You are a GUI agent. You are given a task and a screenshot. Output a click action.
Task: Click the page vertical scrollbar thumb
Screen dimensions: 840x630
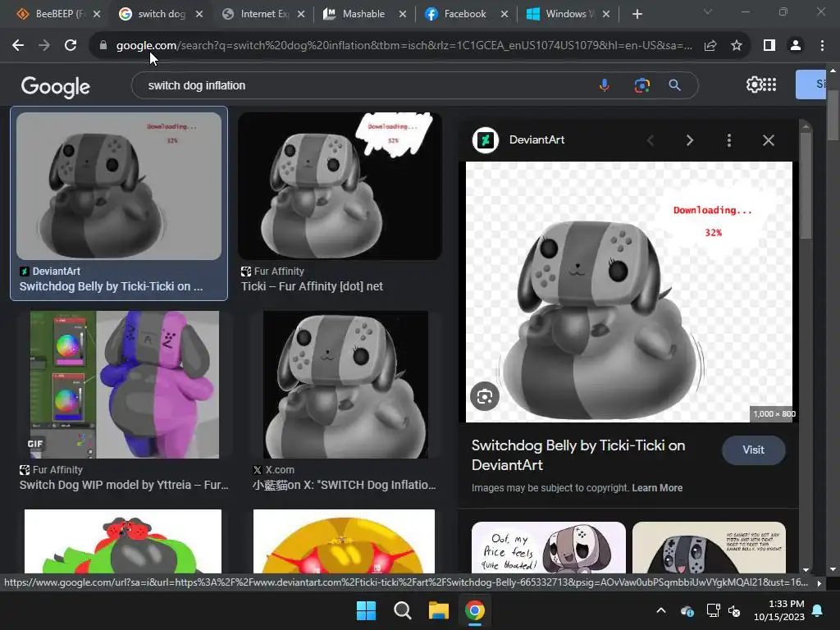(x=833, y=115)
